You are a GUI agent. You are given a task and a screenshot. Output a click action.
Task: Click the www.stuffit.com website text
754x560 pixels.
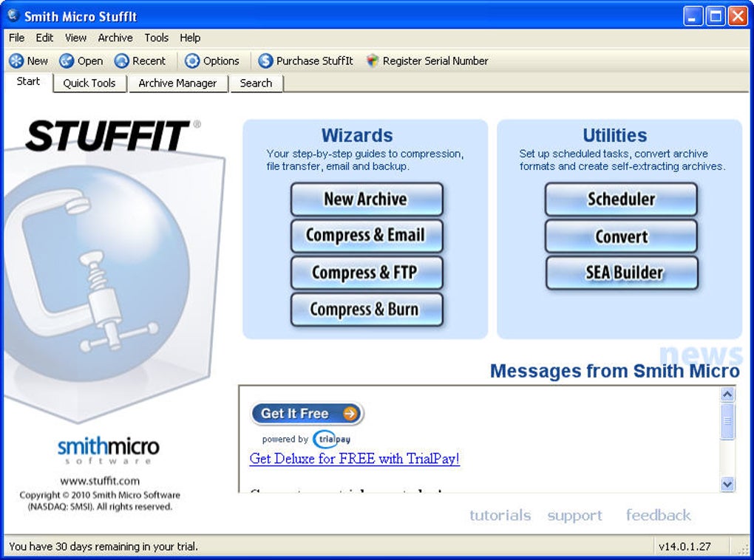[100, 481]
